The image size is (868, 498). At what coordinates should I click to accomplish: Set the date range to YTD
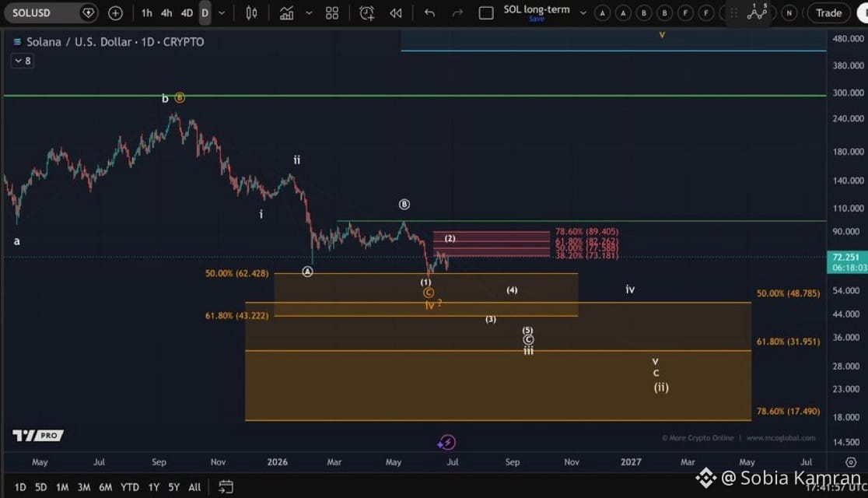click(130, 487)
